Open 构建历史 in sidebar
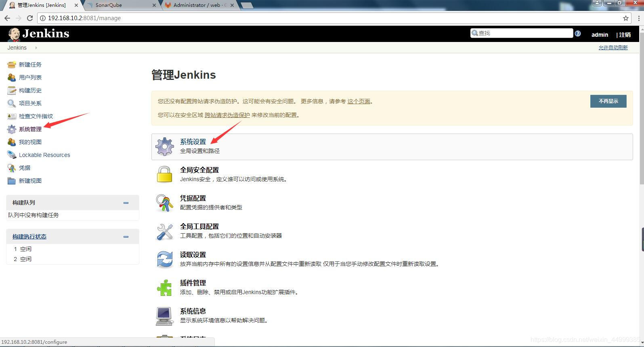Screen dimensions: 644x347 30,90
